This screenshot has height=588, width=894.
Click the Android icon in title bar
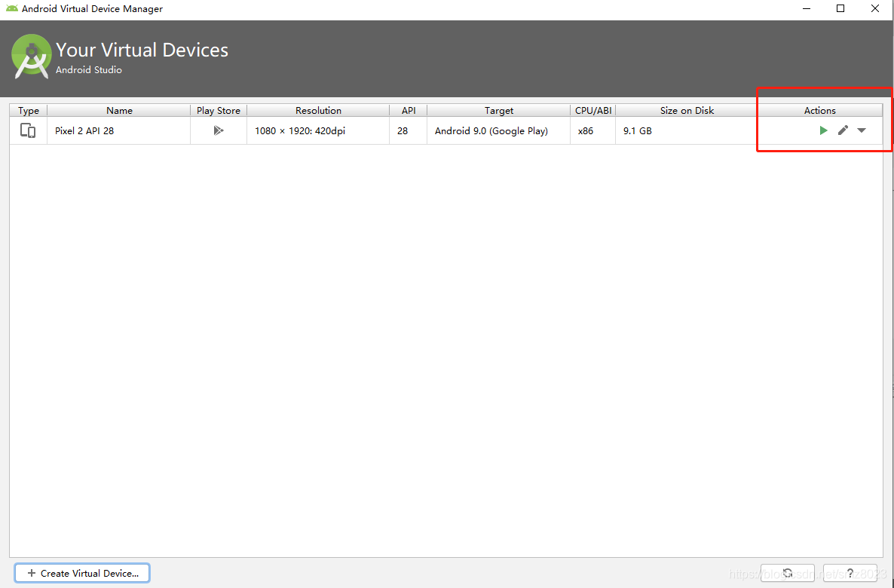click(11, 8)
